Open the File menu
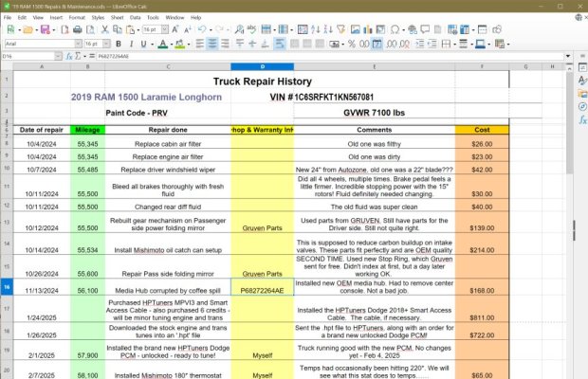The height and width of the screenshot is (379, 588). pos(8,18)
